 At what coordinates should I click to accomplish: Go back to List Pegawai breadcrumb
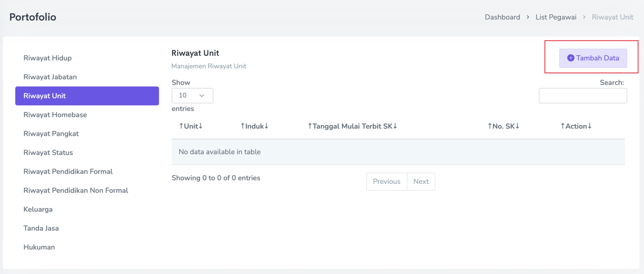(556, 17)
